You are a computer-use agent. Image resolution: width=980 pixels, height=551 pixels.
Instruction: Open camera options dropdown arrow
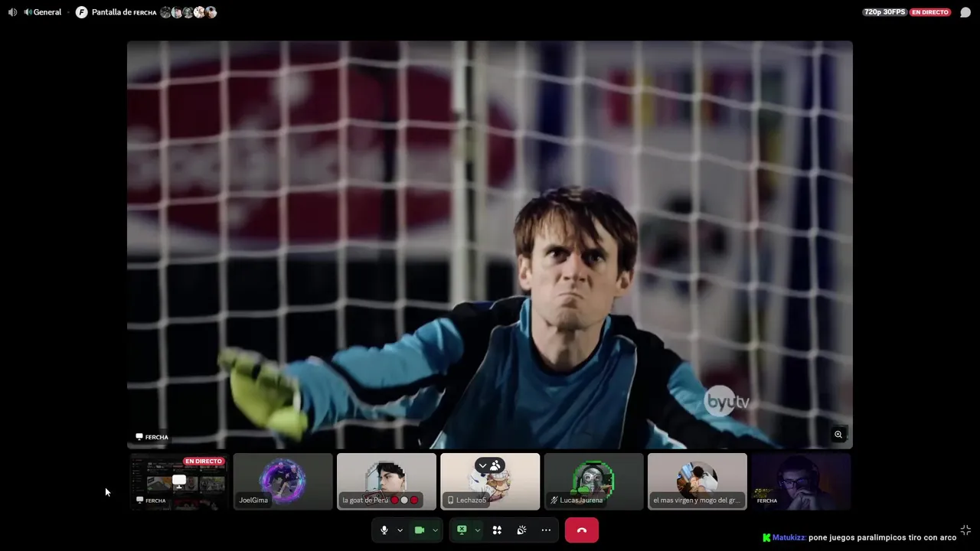click(435, 530)
